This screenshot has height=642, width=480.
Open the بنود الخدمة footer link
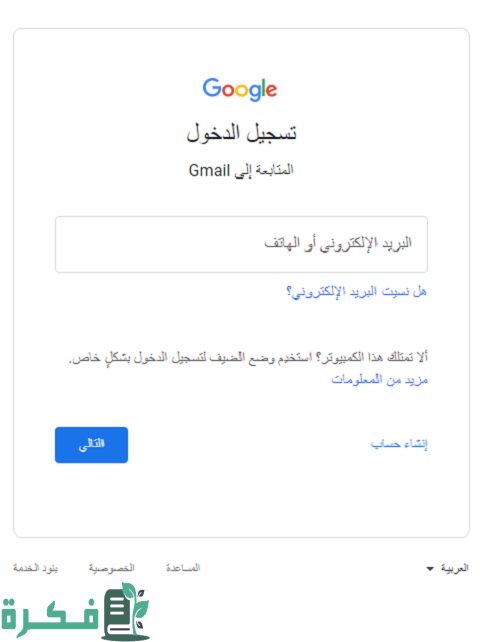tap(36, 568)
